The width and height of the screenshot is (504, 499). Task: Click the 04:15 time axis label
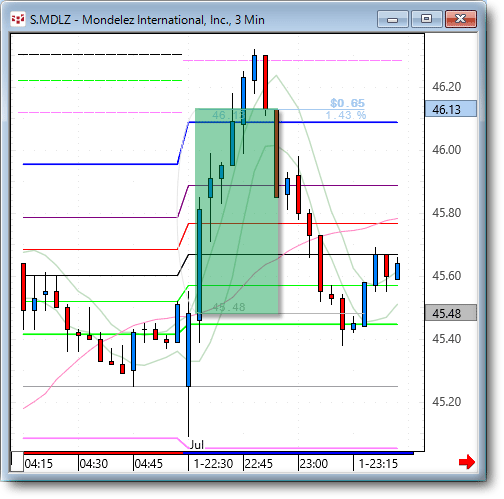[39, 464]
